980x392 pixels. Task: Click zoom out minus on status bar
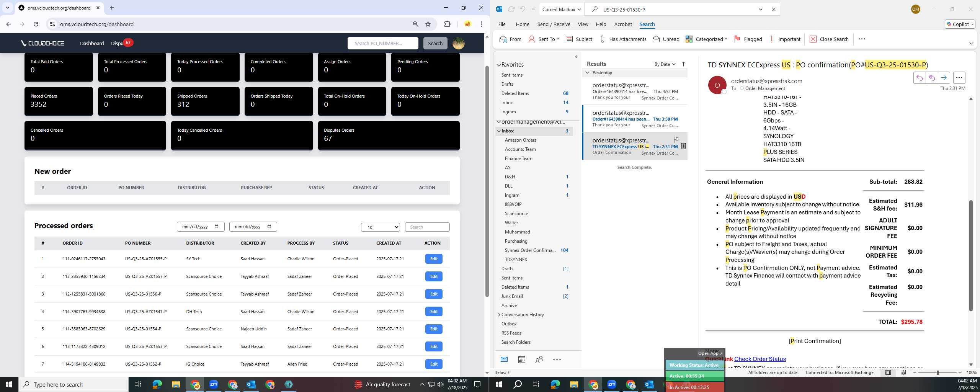click(x=915, y=372)
